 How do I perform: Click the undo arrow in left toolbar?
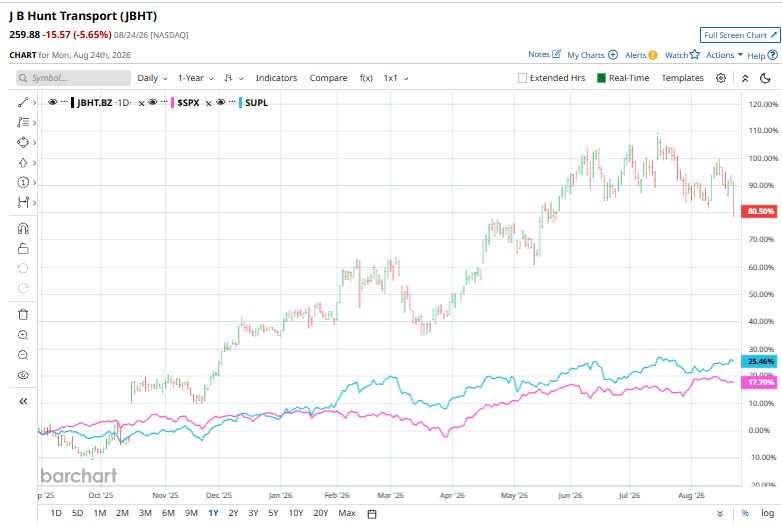(23, 268)
